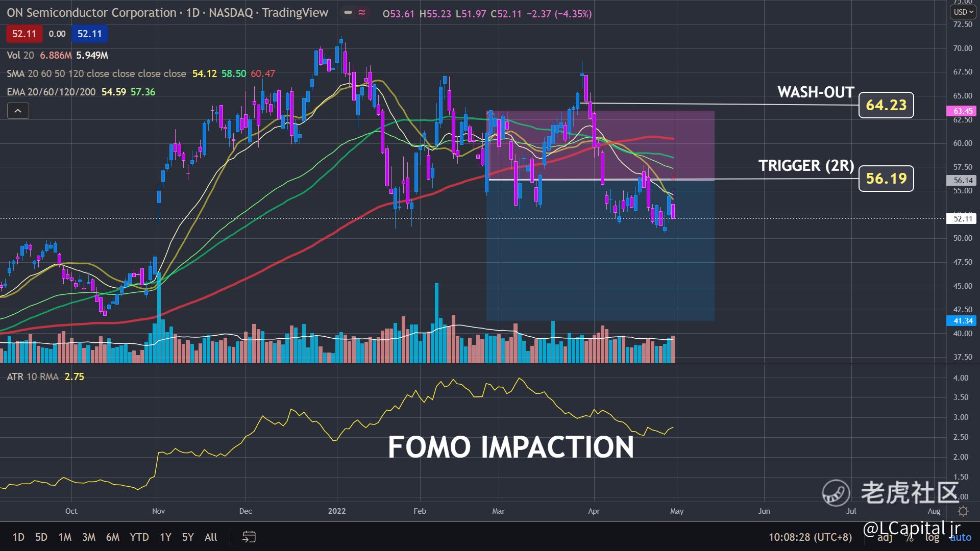The height and width of the screenshot is (551, 980).
Task: Collapse the indicator legend with chevron
Action: [x=18, y=111]
